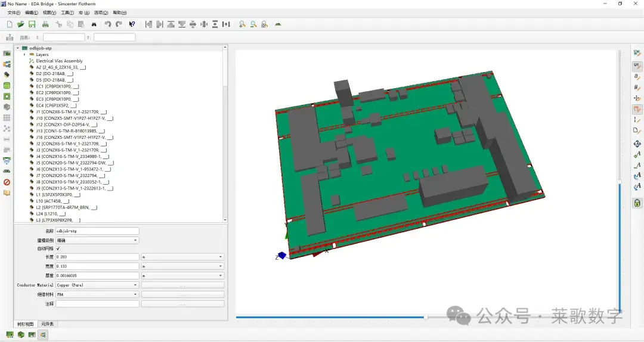Undo the last action via toolbar arrow
Viewport: 644px width, 342px height.
tap(107, 24)
